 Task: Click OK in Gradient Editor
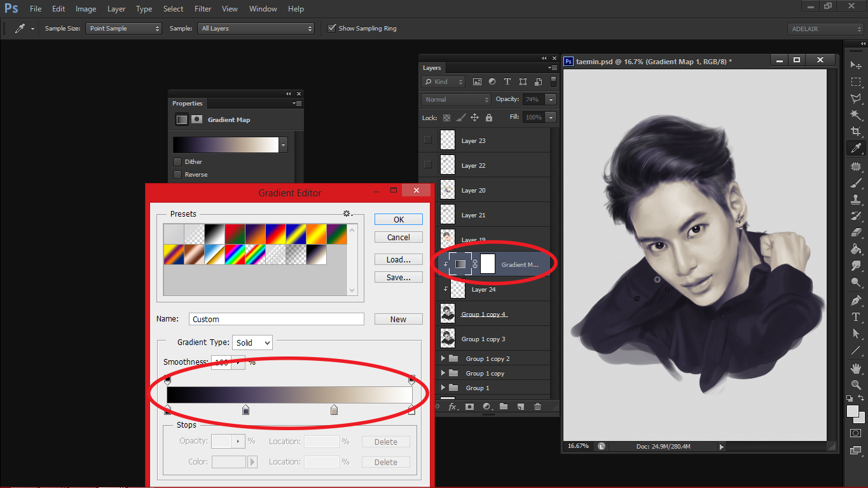(x=399, y=219)
